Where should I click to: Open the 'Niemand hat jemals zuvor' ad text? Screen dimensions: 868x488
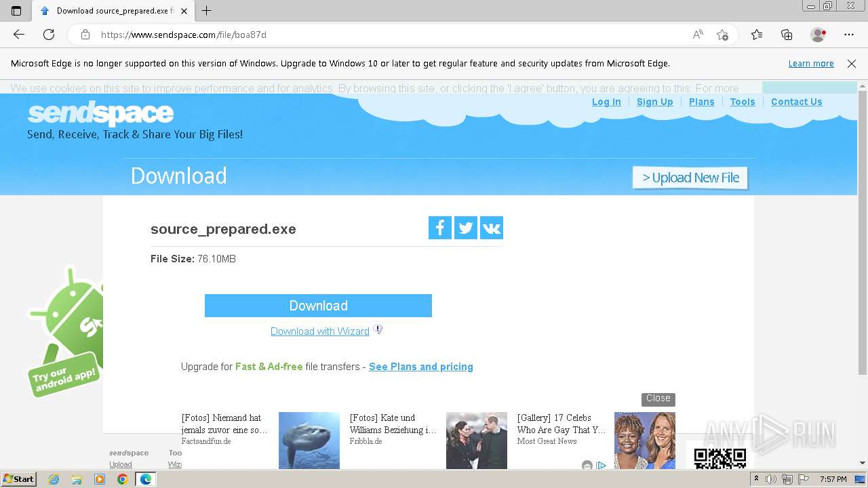224,424
